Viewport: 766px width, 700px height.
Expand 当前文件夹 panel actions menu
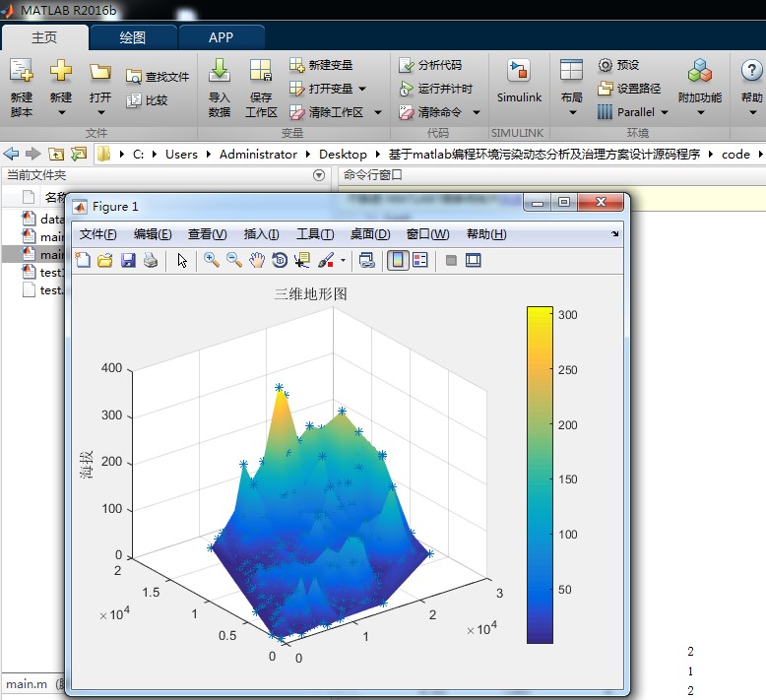coord(319,175)
